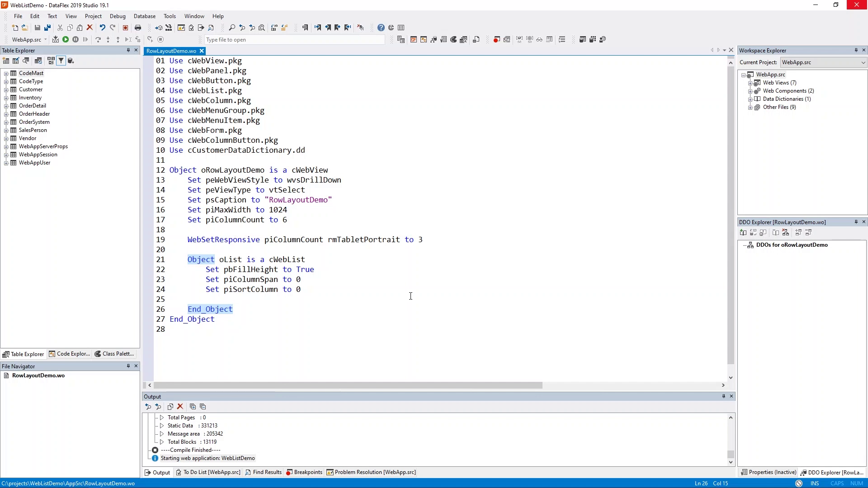Toggle Output panel auto-hide pin
Viewport: 868px width, 488px height.
click(x=723, y=396)
